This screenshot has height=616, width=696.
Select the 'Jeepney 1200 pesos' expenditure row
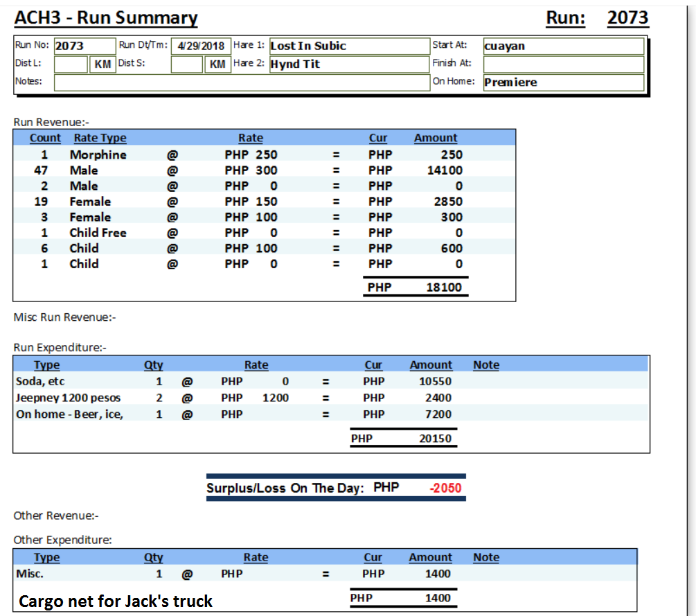tap(68, 398)
